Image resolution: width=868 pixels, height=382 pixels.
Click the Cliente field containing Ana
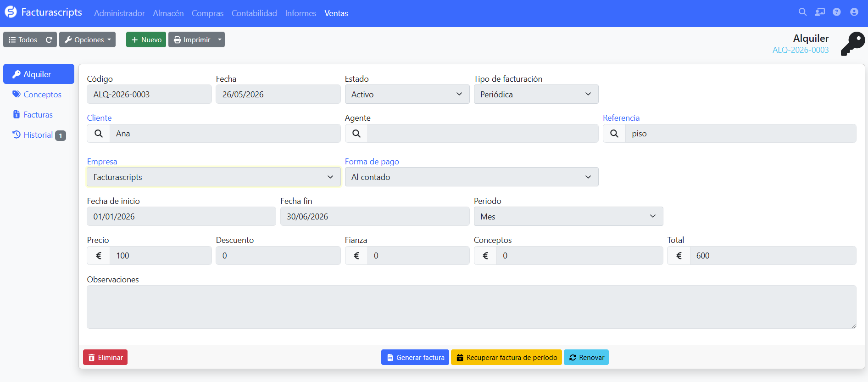coord(225,134)
